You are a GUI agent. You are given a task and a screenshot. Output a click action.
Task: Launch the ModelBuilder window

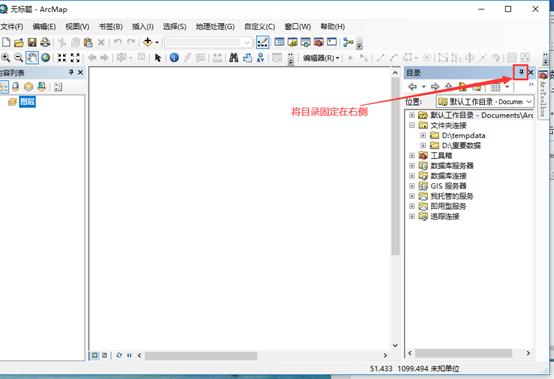[348, 42]
